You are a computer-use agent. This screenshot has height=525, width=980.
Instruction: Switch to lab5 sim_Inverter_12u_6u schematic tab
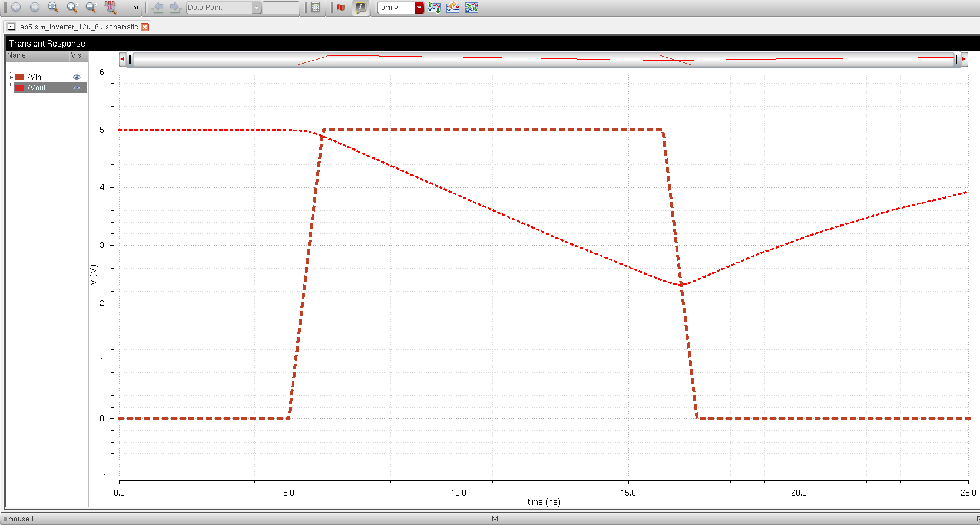78,27
